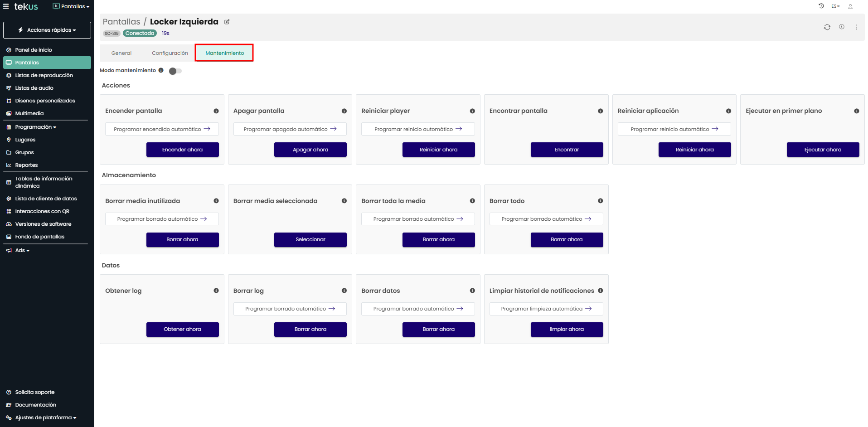Switch to the Configuración tab
This screenshot has height=427, width=868.
[x=170, y=53]
